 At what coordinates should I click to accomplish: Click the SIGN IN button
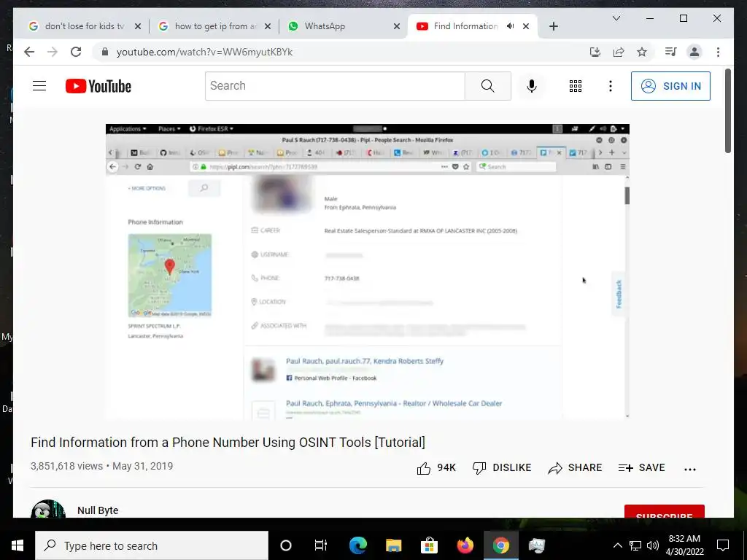pos(670,86)
